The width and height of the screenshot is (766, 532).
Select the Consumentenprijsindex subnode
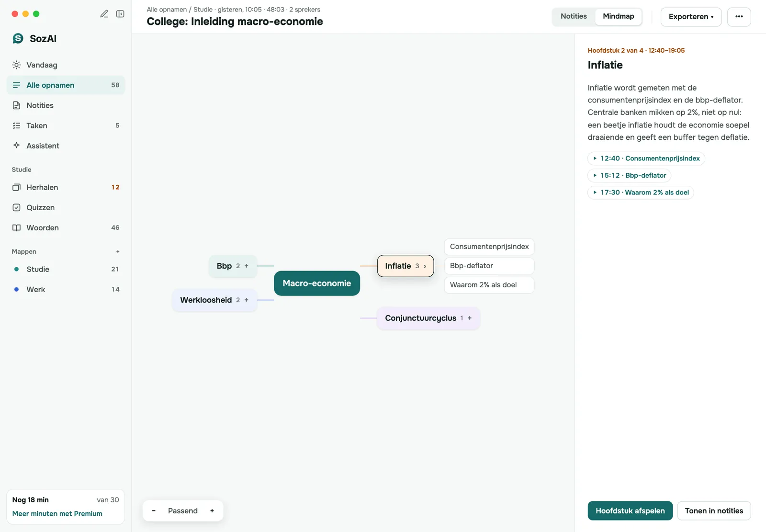[x=489, y=247]
